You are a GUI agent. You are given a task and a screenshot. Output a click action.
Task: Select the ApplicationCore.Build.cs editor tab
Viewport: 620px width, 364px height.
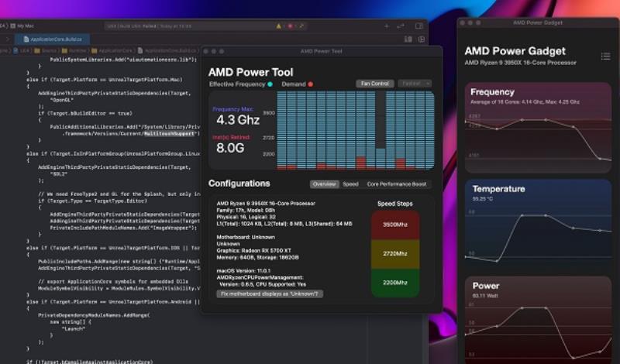point(53,39)
